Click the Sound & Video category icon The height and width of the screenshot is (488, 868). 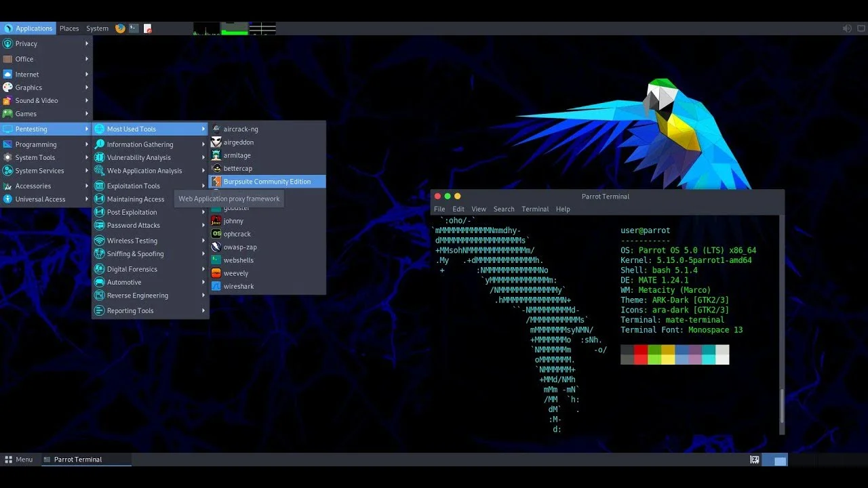pyautogui.click(x=8, y=100)
